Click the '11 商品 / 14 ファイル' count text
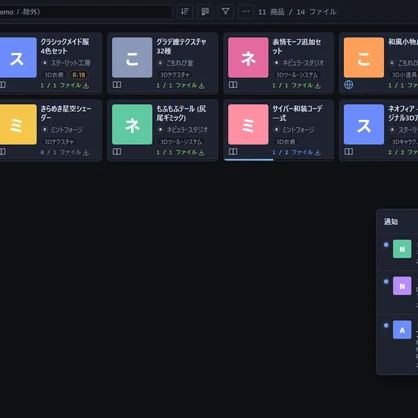 click(297, 12)
